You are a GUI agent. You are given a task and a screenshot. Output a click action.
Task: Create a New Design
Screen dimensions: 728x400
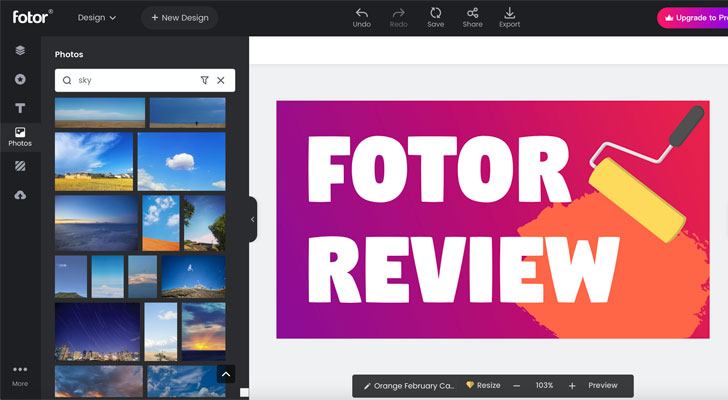pyautogui.click(x=180, y=18)
